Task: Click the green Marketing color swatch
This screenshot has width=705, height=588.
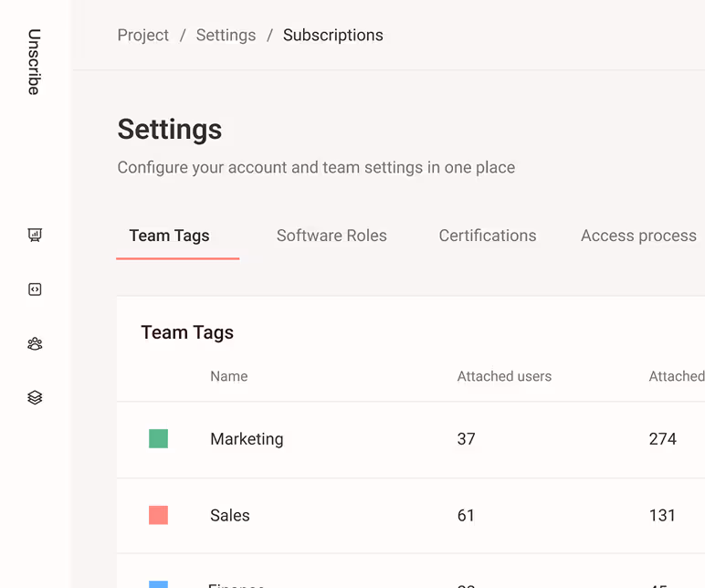Action: (158, 439)
